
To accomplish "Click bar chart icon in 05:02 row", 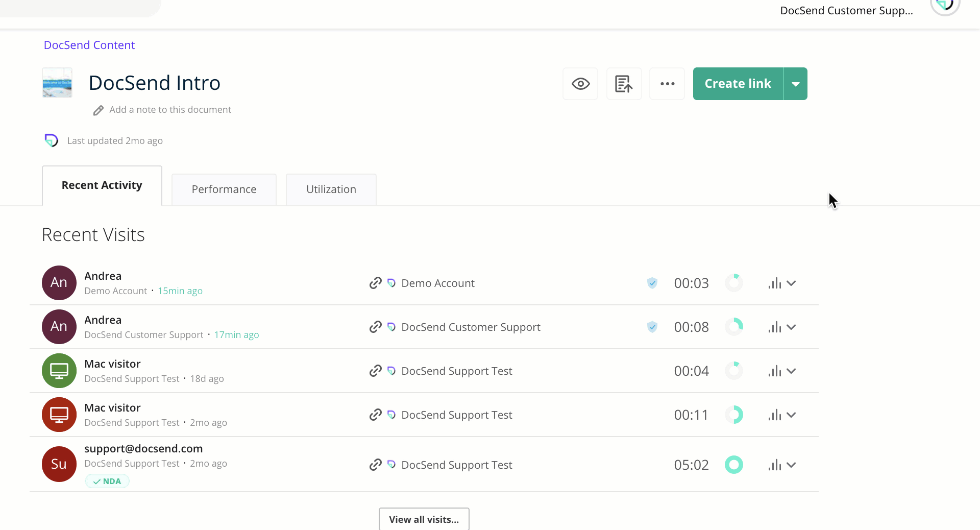I will tap(775, 465).
